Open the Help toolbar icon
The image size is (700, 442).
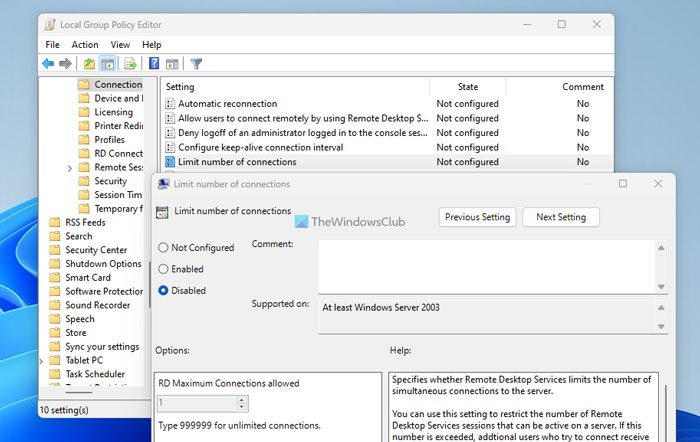click(x=154, y=64)
